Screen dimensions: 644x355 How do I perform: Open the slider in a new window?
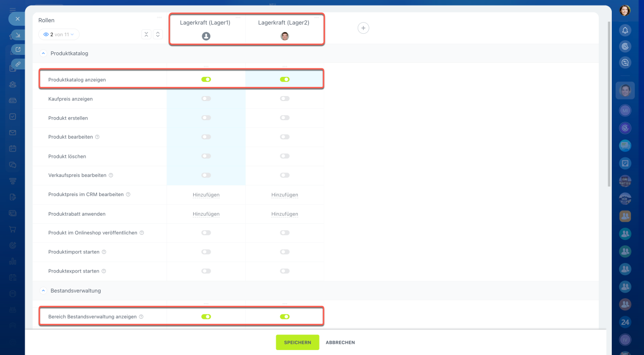click(x=18, y=49)
